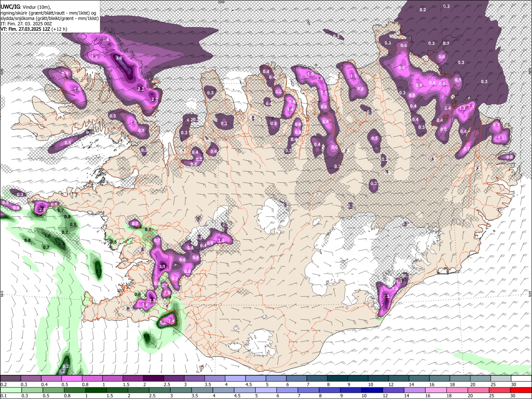Select the top-row pale gray swatch starting at 25
The height and width of the screenshot is (399, 532).
(501, 379)
